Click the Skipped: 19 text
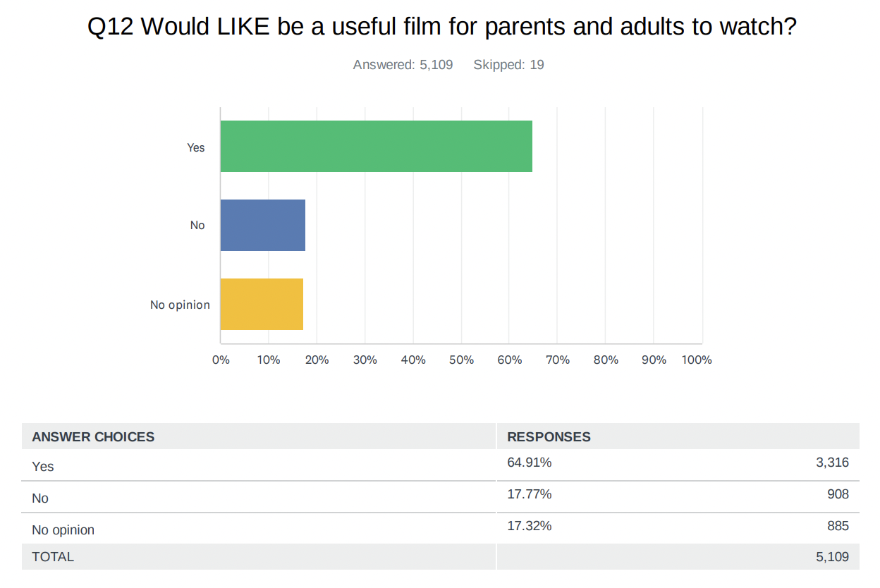Image resolution: width=880 pixels, height=588 pixels. 508,65
